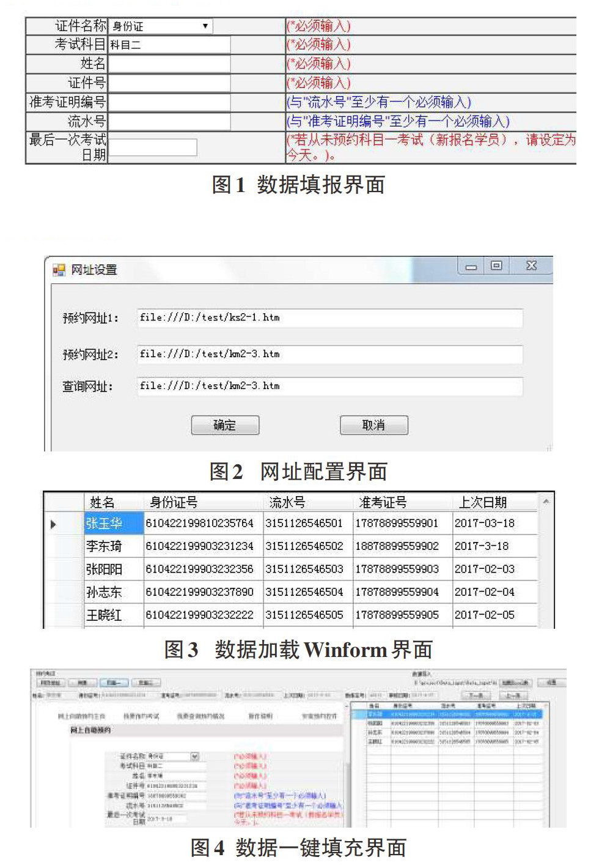Select the name cell 李东琦
Image resolution: width=599 pixels, height=868 pixels.
pyautogui.click(x=114, y=546)
